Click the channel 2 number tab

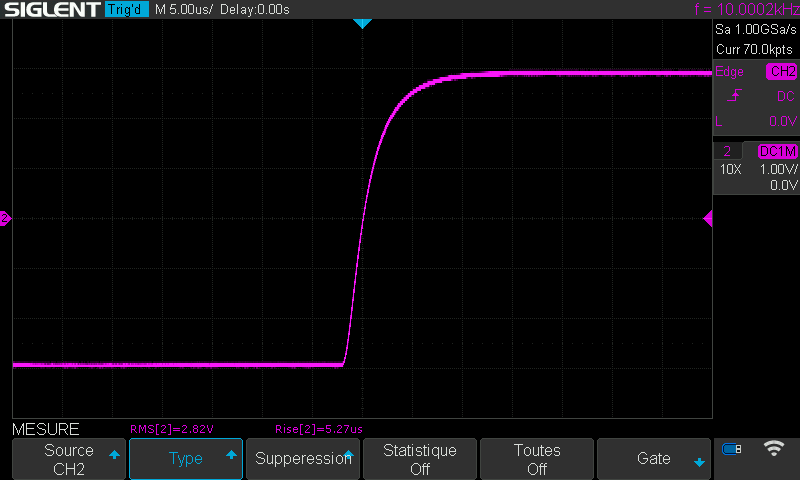pyautogui.click(x=728, y=151)
